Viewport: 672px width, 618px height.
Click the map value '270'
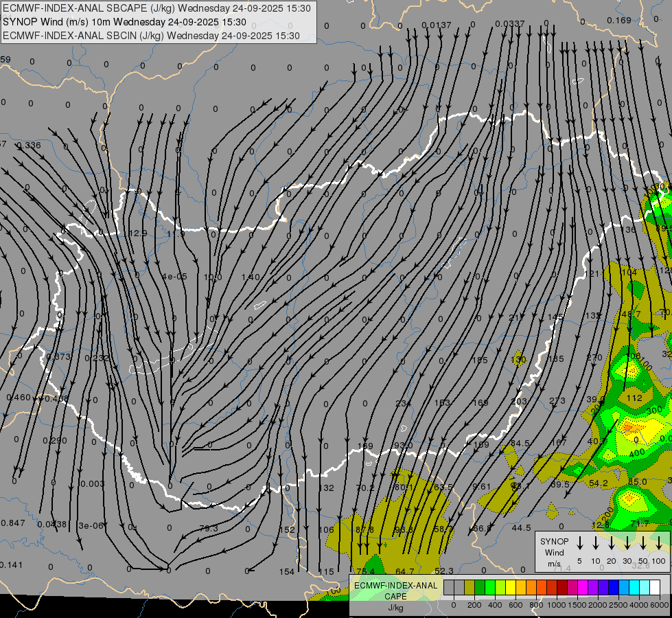coord(594,357)
